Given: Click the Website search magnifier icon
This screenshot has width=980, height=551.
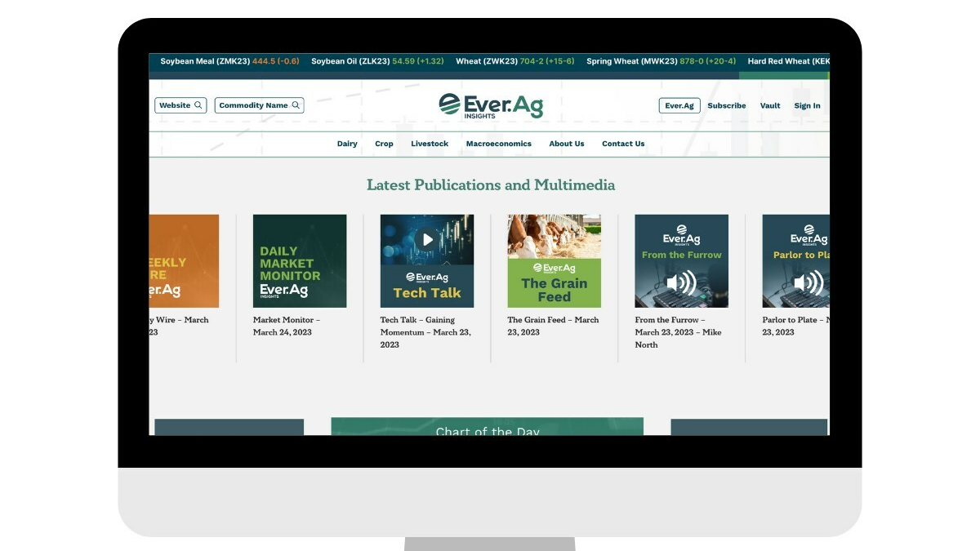Looking at the screenshot, I should pos(197,105).
